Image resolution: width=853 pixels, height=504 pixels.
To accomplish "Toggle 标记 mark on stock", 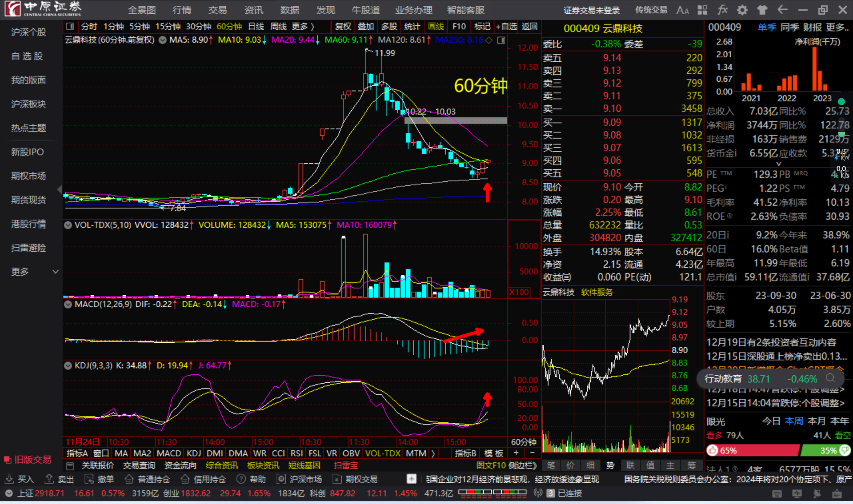I will pyautogui.click(x=482, y=27).
